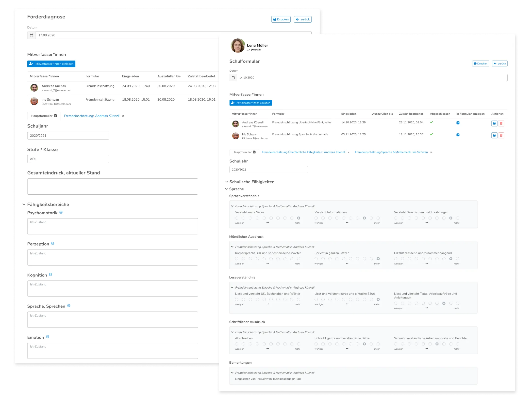Switch to Fremdeinschätzung: Andreas Küenzli tab
The height and width of the screenshot is (406, 532).
[92, 116]
